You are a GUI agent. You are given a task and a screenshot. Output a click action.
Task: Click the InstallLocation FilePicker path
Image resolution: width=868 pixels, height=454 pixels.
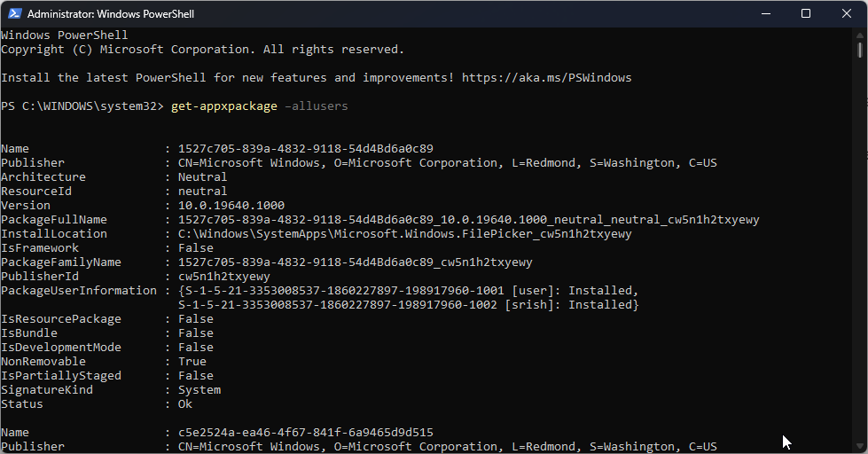404,233
